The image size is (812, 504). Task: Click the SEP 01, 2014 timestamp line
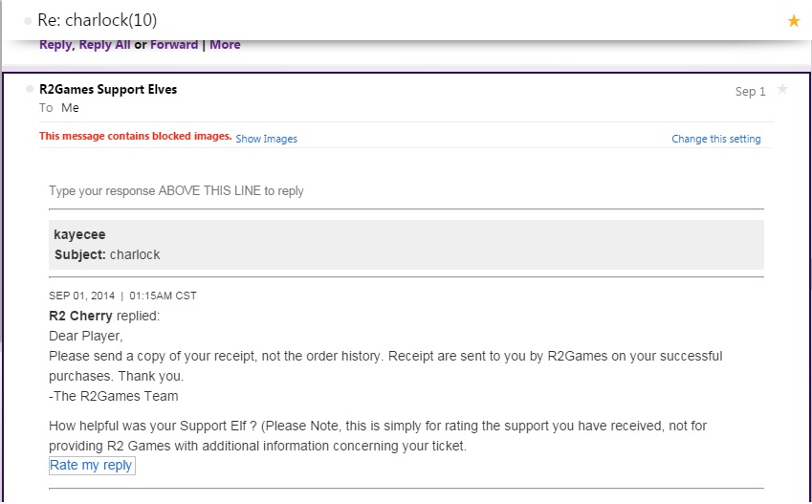coord(122,296)
